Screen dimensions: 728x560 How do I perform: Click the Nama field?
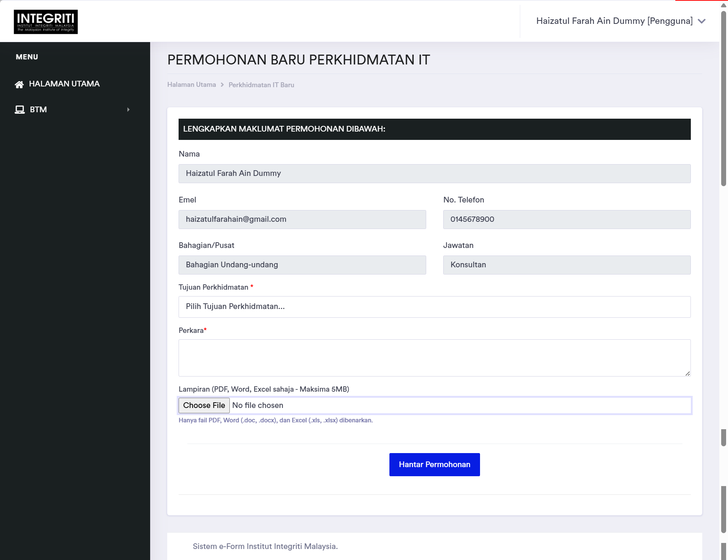434,174
